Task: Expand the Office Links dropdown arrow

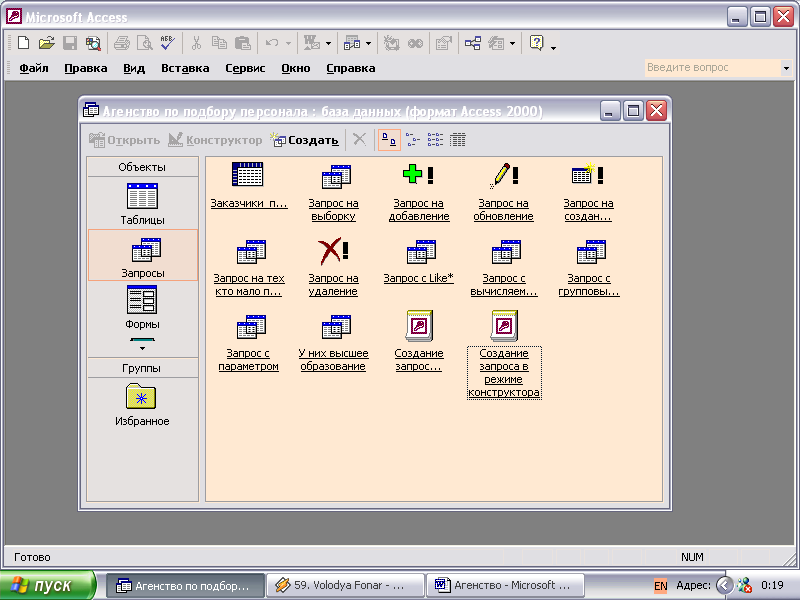Action: click(328, 43)
